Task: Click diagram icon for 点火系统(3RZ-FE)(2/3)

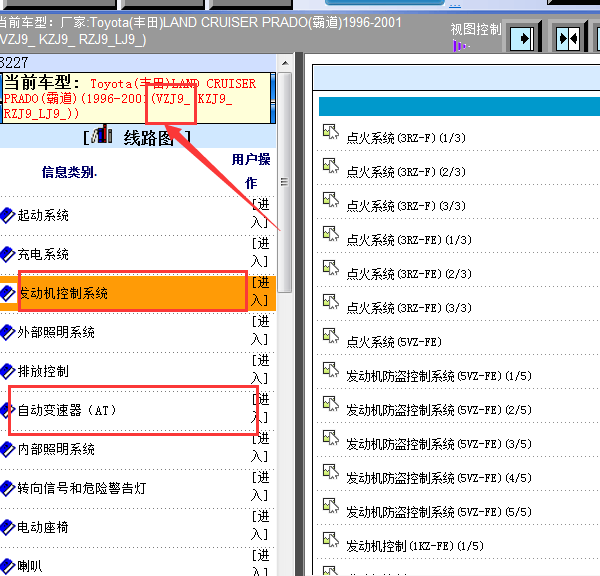Action: tap(331, 268)
